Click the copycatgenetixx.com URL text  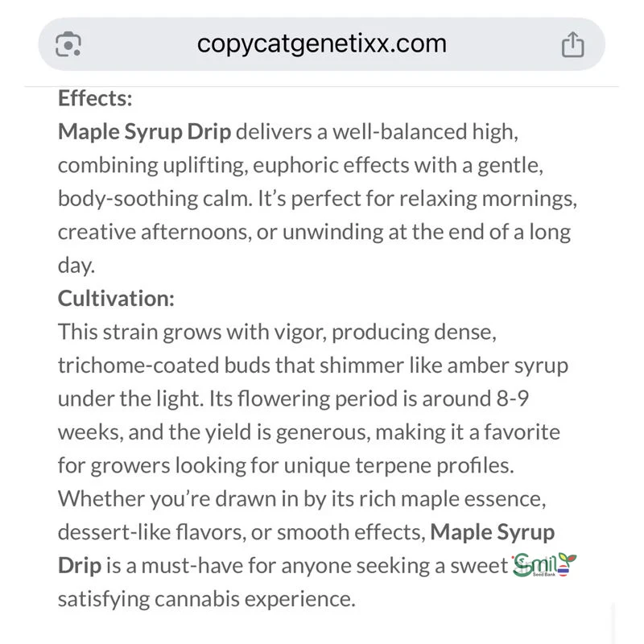pos(321,43)
